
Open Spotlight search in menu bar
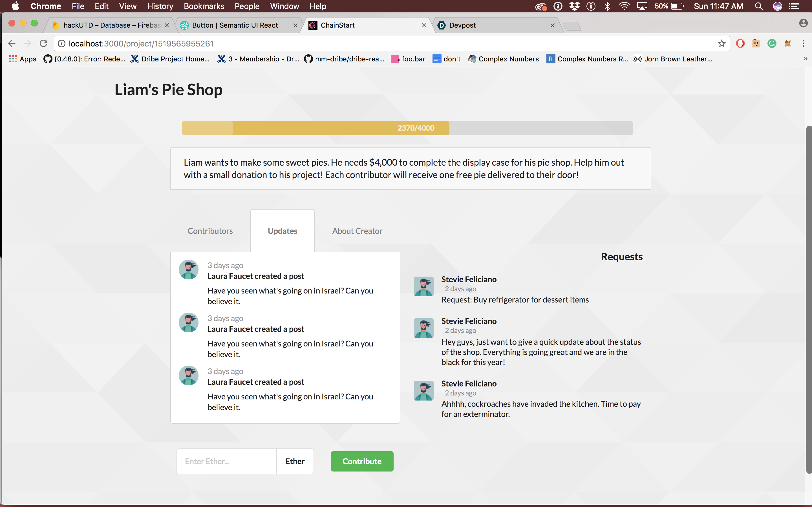(759, 6)
